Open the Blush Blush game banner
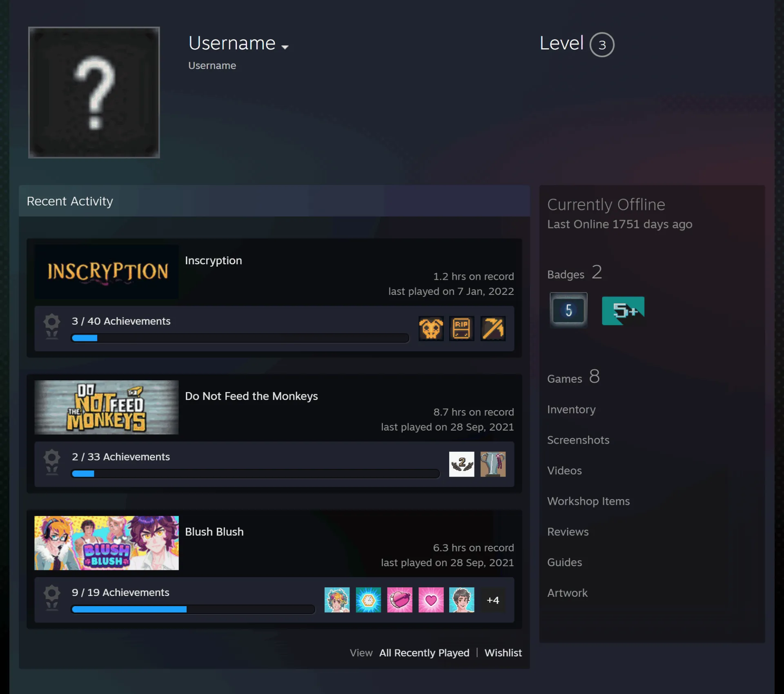 tap(107, 542)
